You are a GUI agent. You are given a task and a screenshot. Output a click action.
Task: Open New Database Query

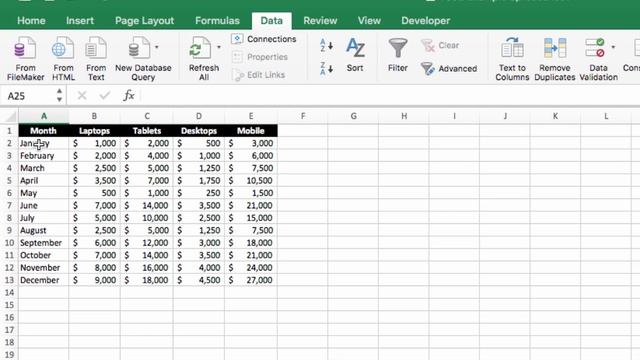(143, 58)
